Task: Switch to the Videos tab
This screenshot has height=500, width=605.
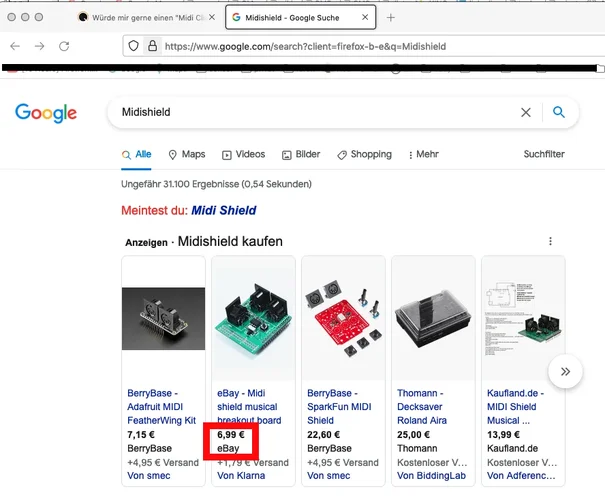Action: click(244, 155)
